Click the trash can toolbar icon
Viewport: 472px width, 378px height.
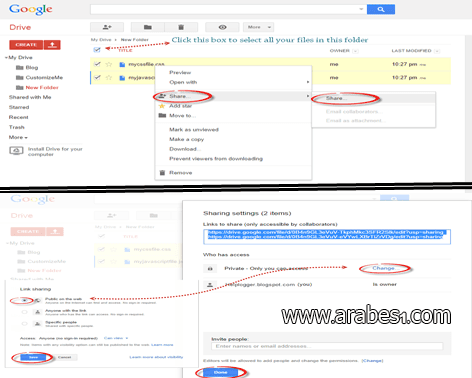coord(181,27)
